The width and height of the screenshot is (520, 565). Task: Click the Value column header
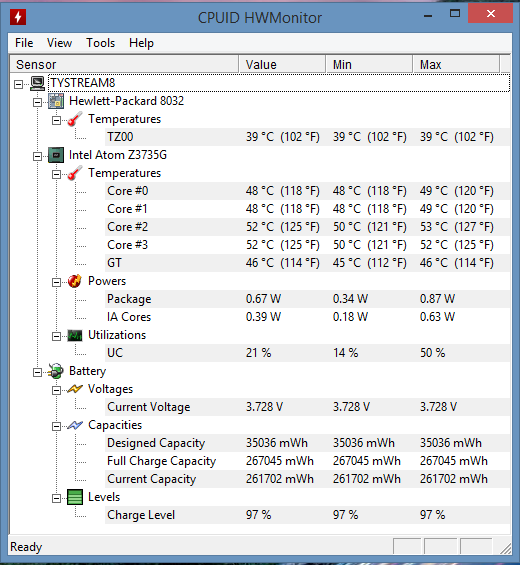pyautogui.click(x=282, y=64)
